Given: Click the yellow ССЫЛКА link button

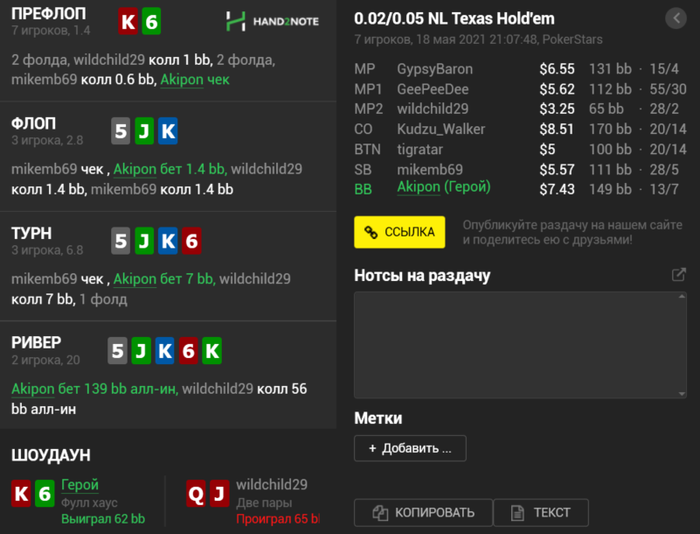Looking at the screenshot, I should coord(400,232).
